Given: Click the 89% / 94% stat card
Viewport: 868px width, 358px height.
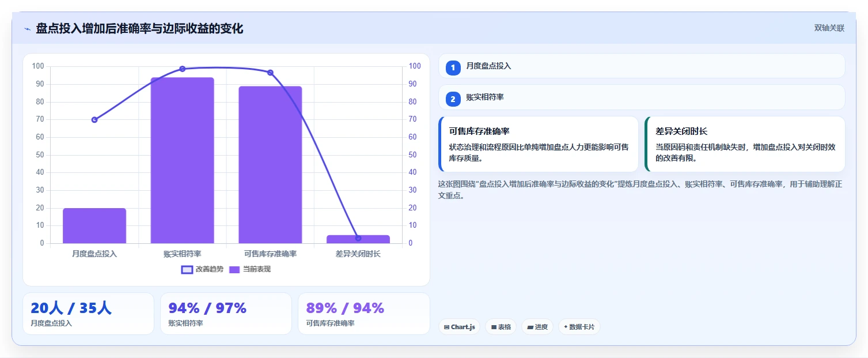Looking at the screenshot, I should pyautogui.click(x=363, y=314).
